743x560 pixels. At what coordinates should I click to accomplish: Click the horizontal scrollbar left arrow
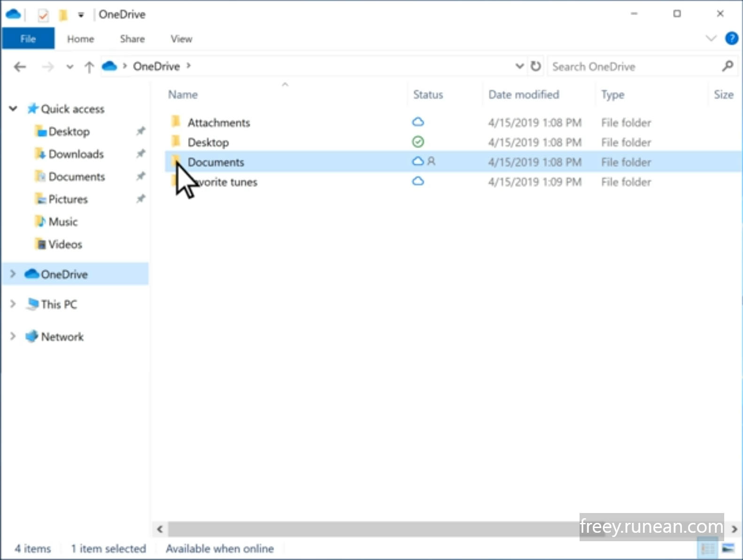tap(160, 529)
